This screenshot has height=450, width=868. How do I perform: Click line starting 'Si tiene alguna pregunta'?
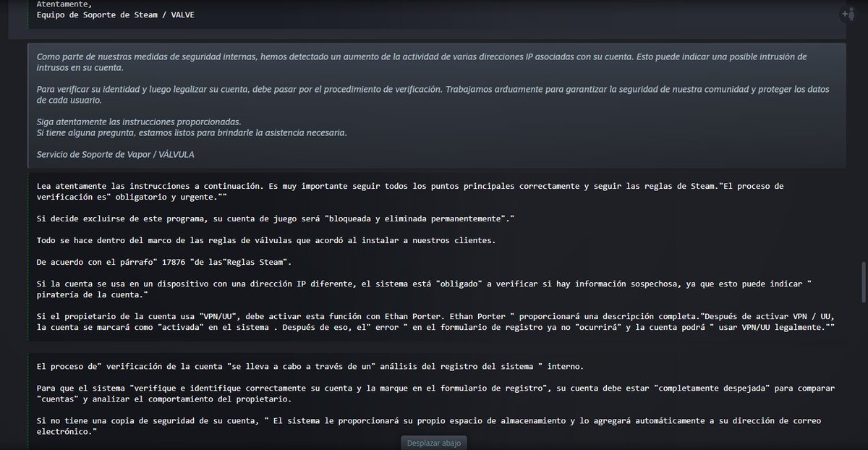click(192, 132)
